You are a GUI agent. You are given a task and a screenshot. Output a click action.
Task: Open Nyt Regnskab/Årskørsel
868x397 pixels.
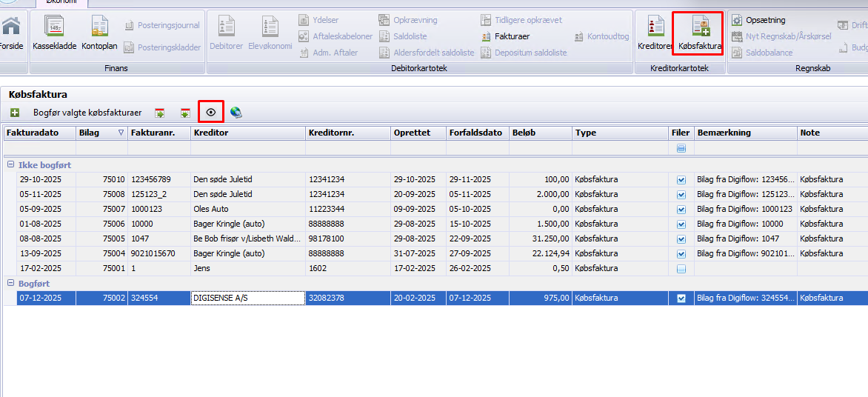click(781, 36)
